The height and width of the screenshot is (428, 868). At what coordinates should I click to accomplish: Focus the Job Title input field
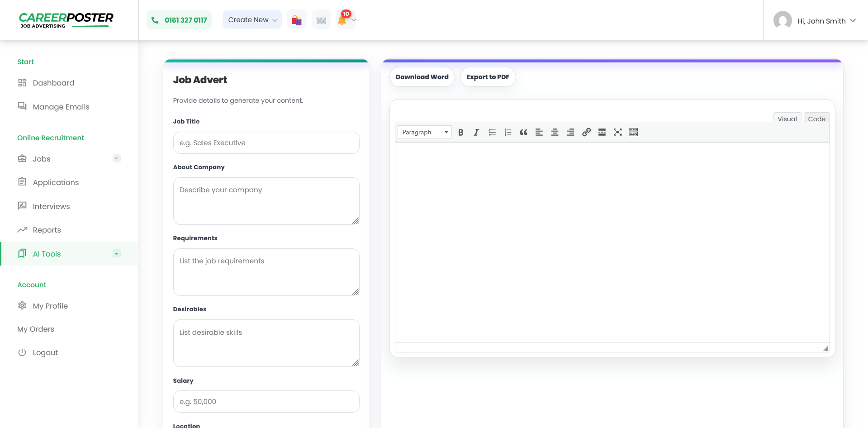click(266, 143)
